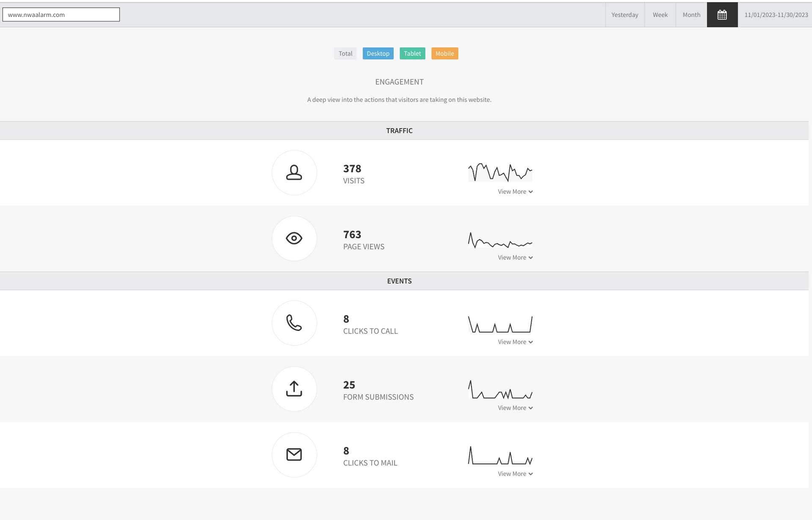812x520 pixels.
Task: Expand View More under Clicks to Mail
Action: pos(515,474)
